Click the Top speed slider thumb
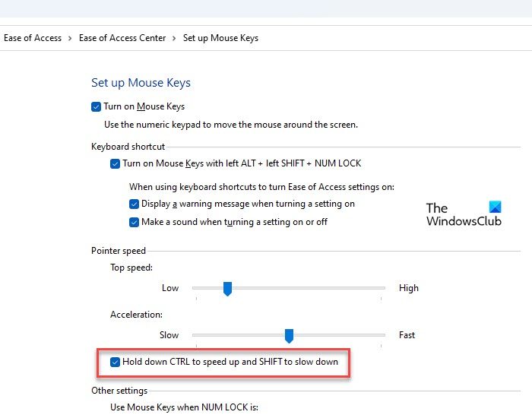Viewport: 532px width, 418px height. pyautogui.click(x=227, y=289)
